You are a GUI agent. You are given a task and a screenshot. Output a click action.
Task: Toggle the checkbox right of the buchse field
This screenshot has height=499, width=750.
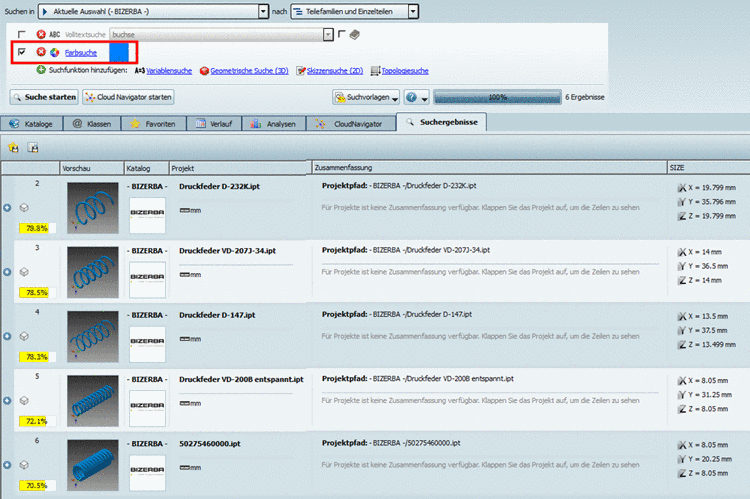(x=342, y=34)
